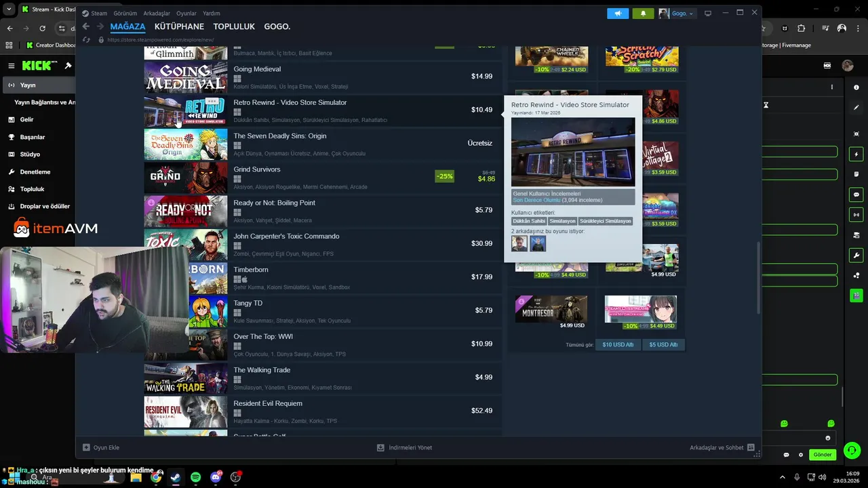Open Discord from the taskbar

pyautogui.click(x=216, y=477)
